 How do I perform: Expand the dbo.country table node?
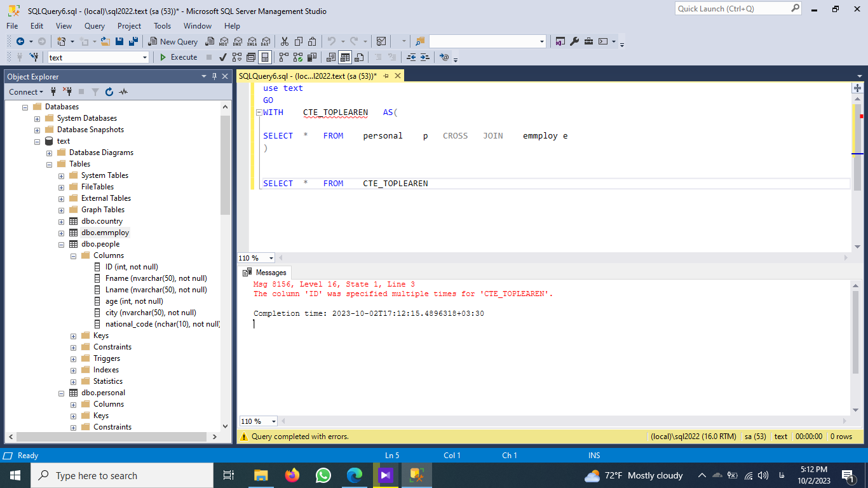tap(62, 221)
